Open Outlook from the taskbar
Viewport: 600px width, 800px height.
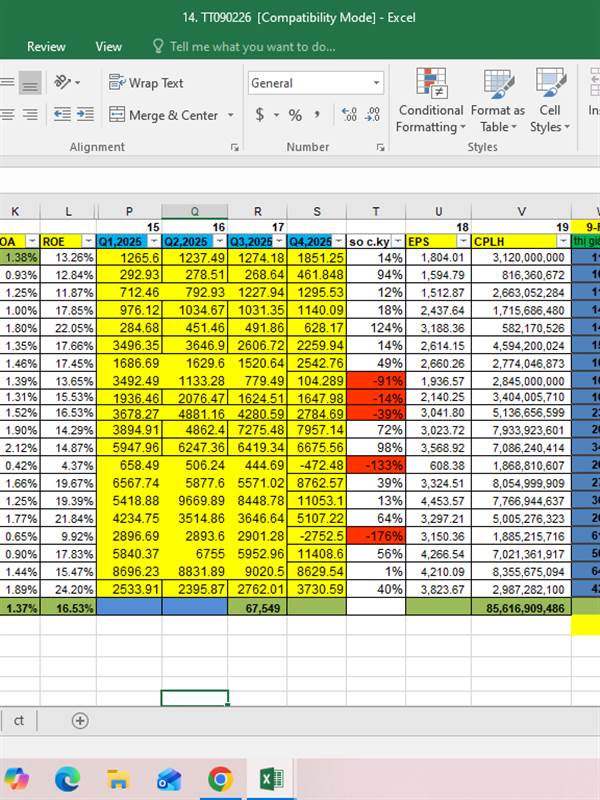click(x=169, y=779)
